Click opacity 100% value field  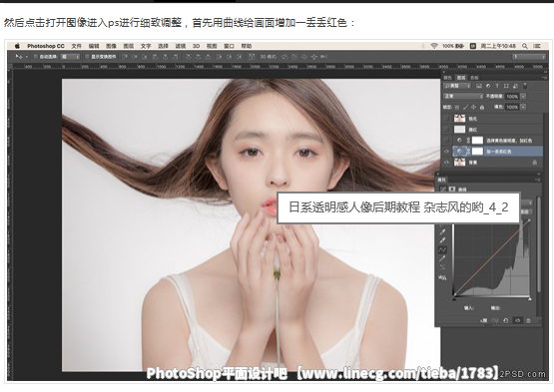point(512,96)
